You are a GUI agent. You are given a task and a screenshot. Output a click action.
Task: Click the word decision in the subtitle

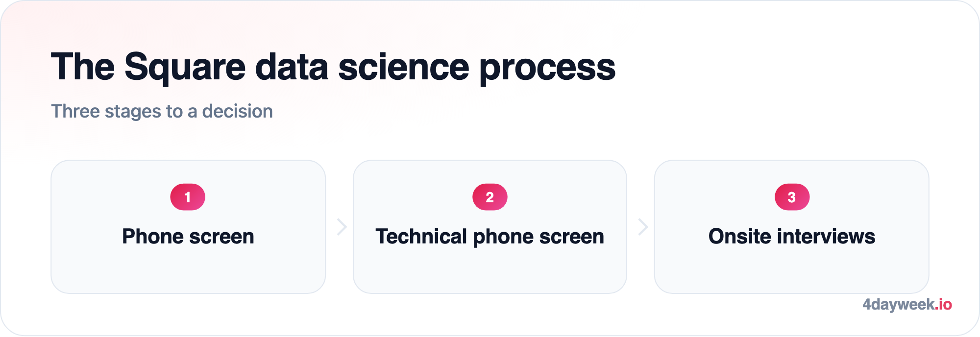237,111
